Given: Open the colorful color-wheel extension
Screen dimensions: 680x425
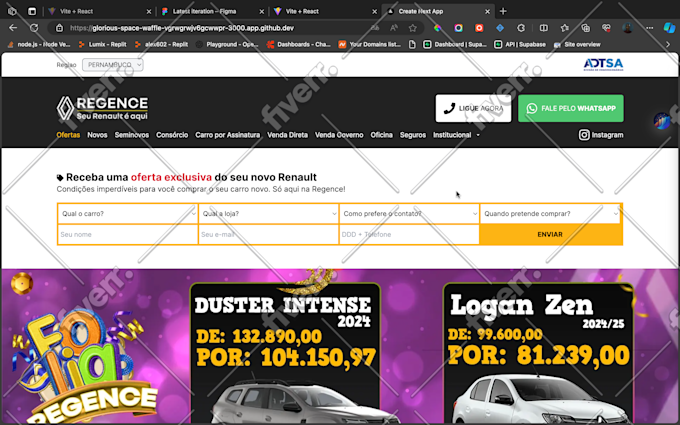Looking at the screenshot, I should pos(438,28).
